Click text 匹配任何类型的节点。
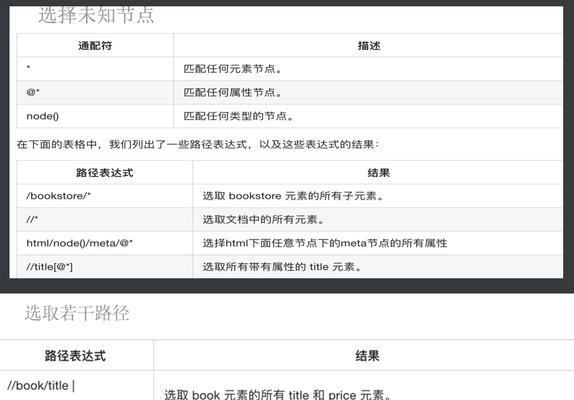Image resolution: width=574 pixels, height=400 pixels. (238, 116)
